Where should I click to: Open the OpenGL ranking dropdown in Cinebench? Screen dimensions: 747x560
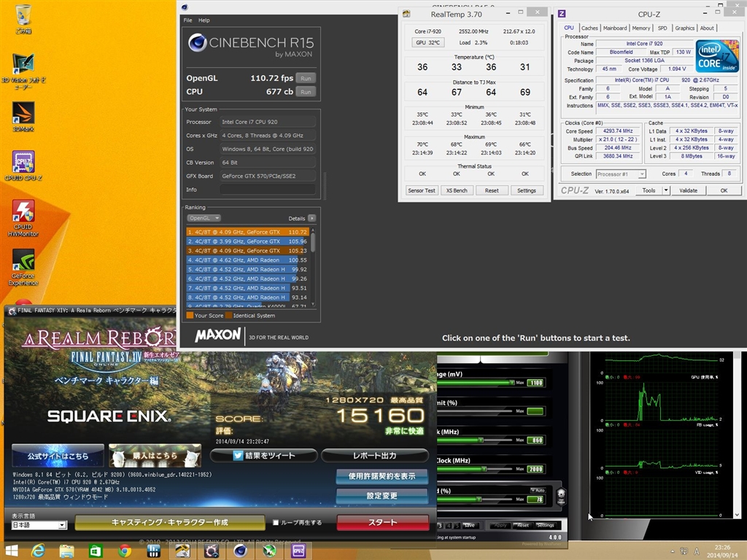pos(204,218)
